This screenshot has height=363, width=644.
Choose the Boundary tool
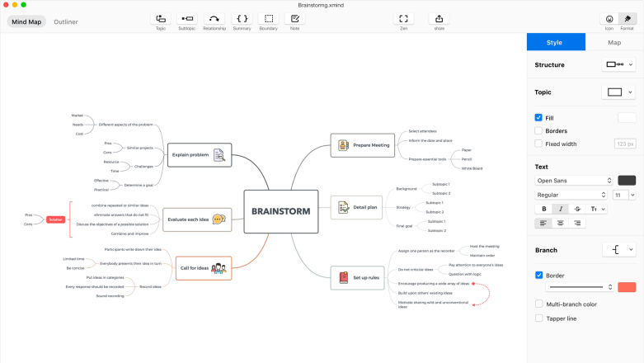[268, 18]
